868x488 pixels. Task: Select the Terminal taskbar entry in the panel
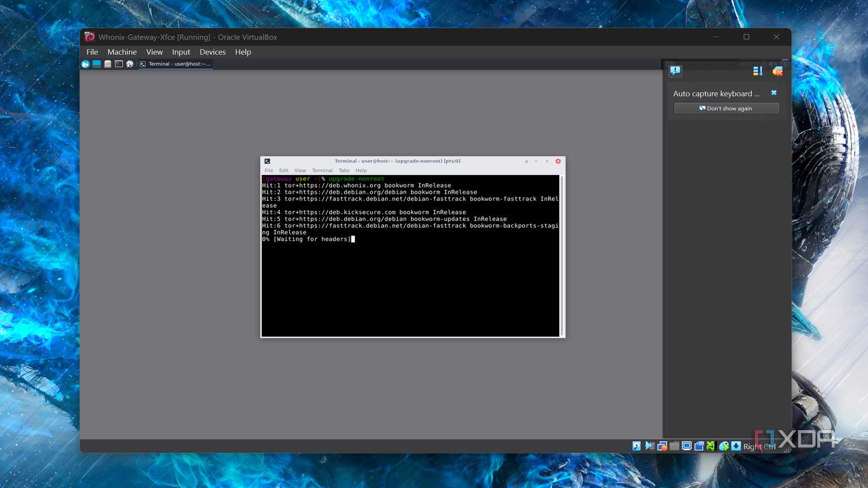coord(176,64)
